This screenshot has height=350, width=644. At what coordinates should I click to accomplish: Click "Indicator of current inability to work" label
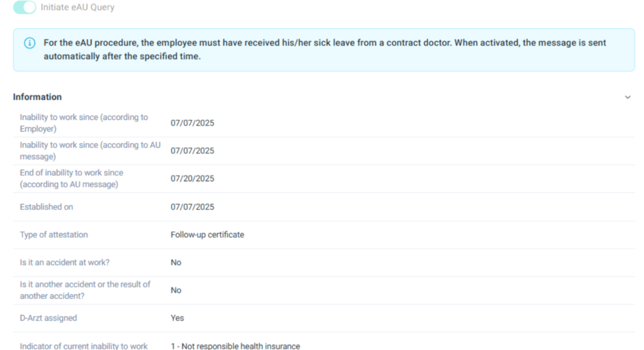(83, 346)
